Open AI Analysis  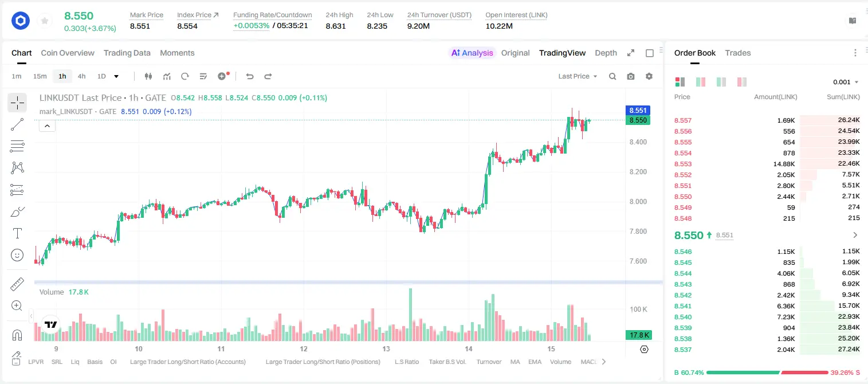[472, 53]
